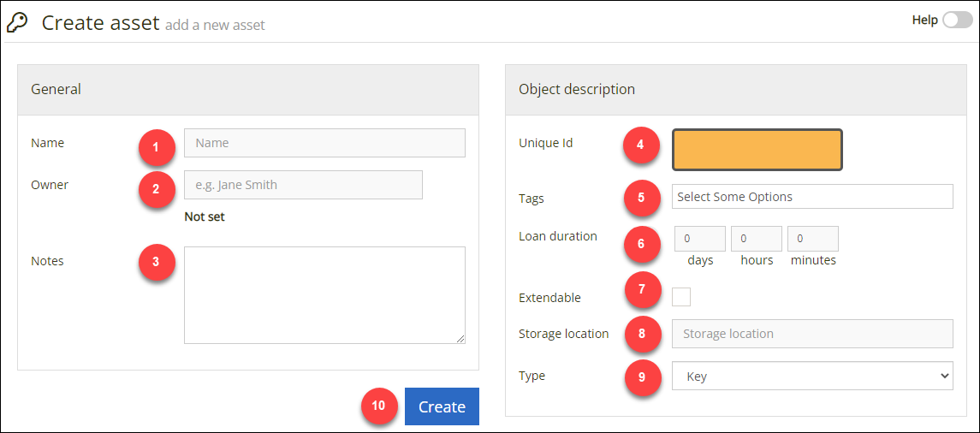Tick the Extendable checkbox
The height and width of the screenshot is (433, 980).
681,297
